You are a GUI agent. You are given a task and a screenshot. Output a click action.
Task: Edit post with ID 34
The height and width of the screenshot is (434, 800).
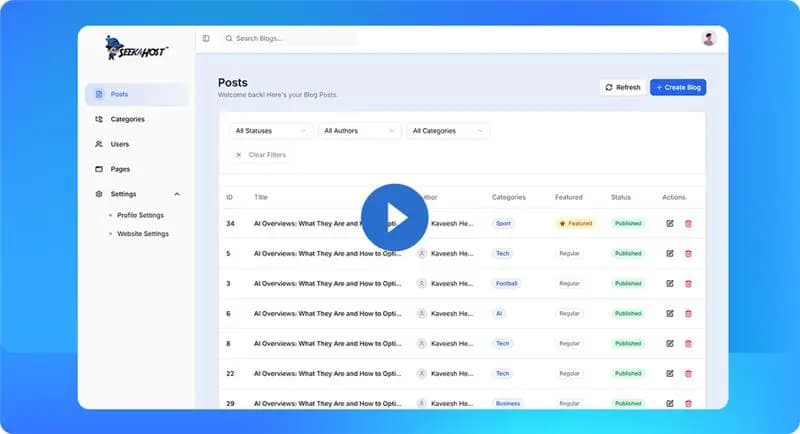point(670,223)
